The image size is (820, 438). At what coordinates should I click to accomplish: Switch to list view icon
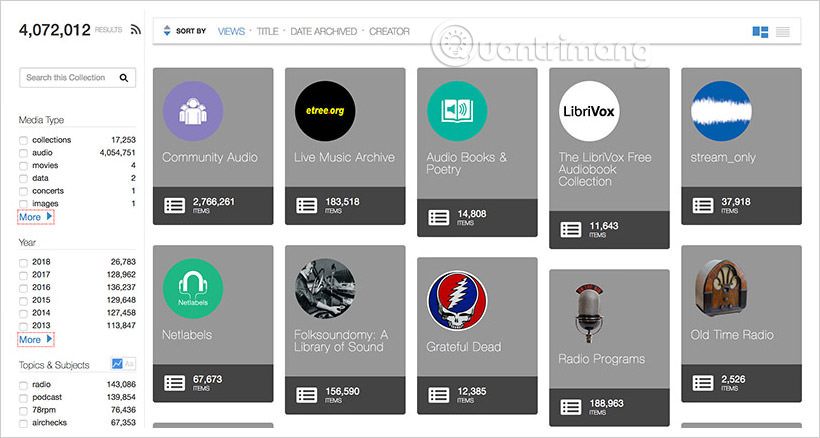(782, 32)
